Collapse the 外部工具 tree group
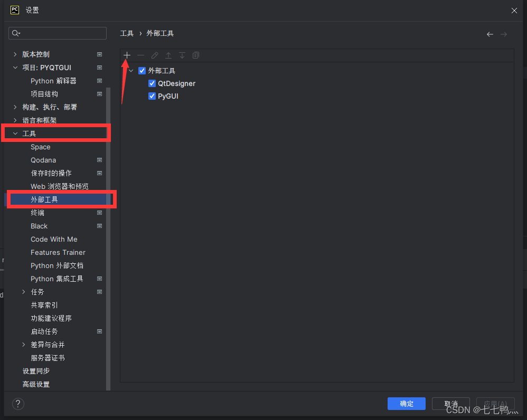The height and width of the screenshot is (420, 527). click(131, 71)
